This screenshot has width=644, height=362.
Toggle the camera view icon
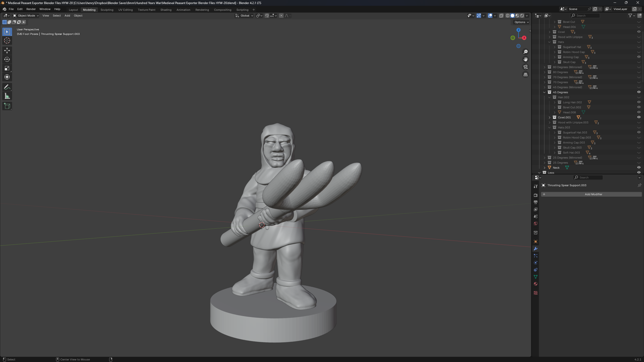(526, 67)
